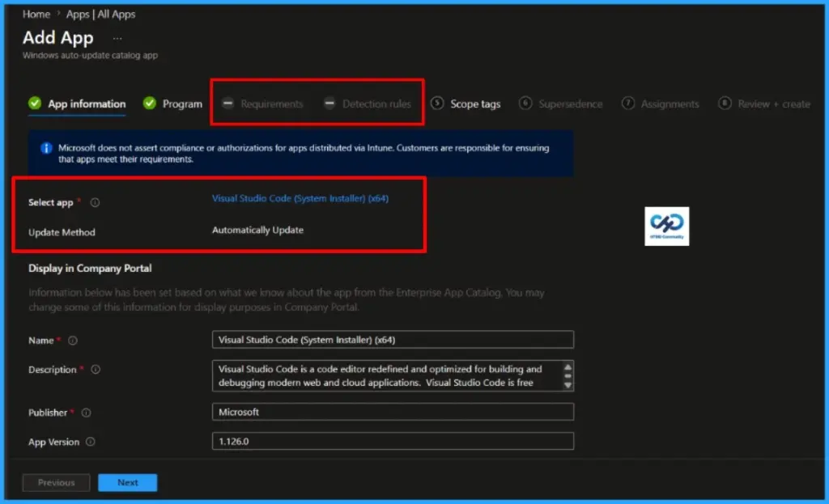
Task: Click into the Name input field
Action: (x=393, y=340)
